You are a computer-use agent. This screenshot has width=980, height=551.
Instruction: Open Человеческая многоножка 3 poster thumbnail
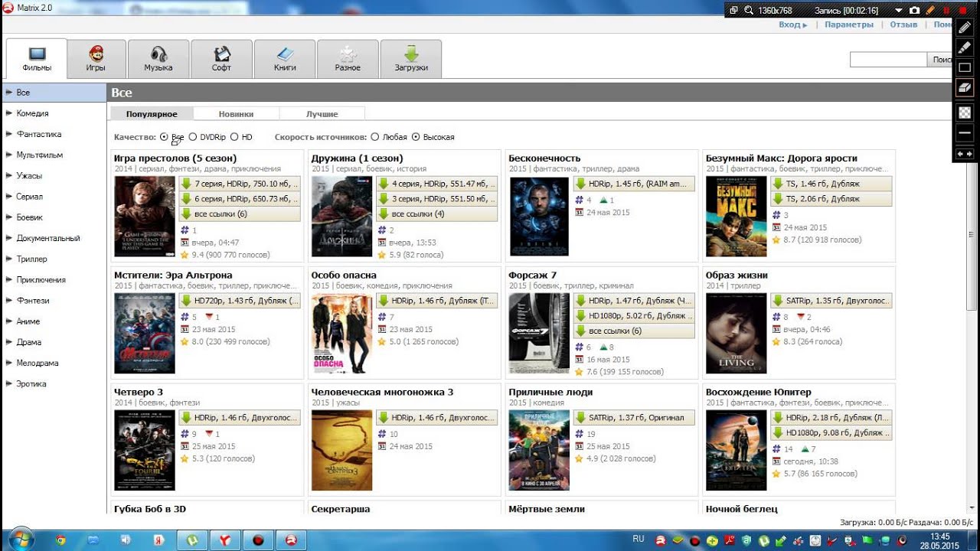pyautogui.click(x=341, y=451)
